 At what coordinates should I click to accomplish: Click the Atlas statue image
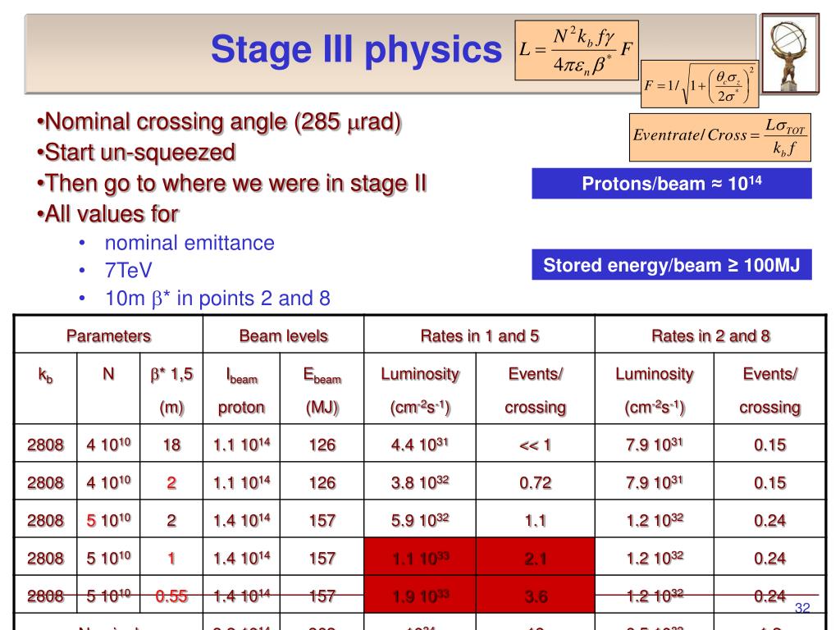pyautogui.click(x=790, y=53)
